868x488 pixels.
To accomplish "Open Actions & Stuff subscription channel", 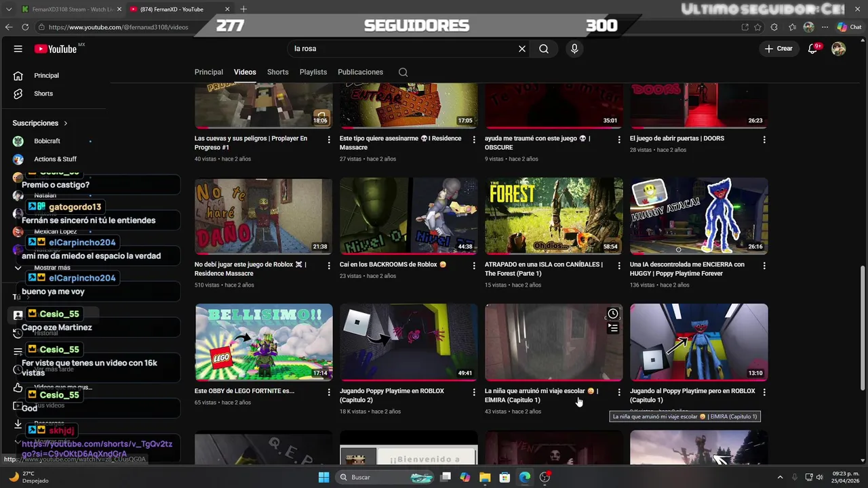I will coord(55,159).
